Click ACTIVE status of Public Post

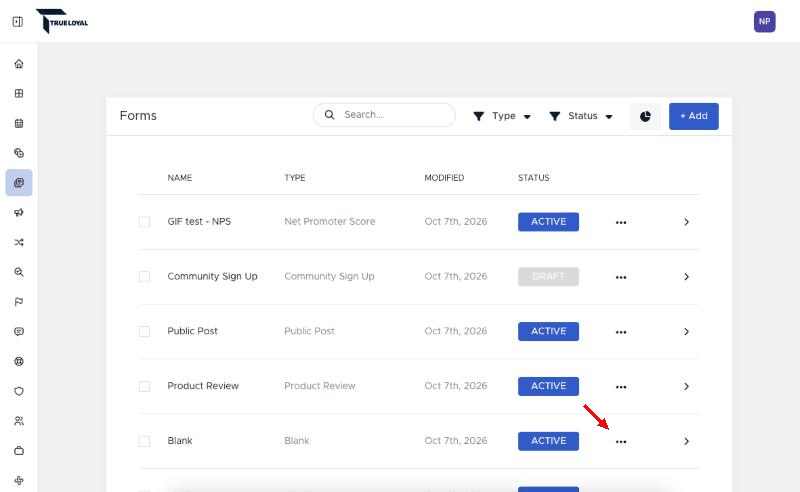click(x=548, y=331)
